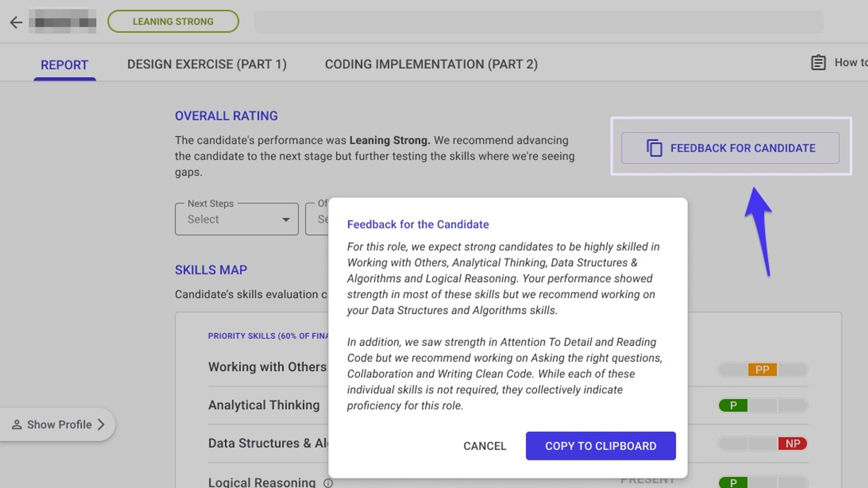Click the PP score indicator icon

762,369
